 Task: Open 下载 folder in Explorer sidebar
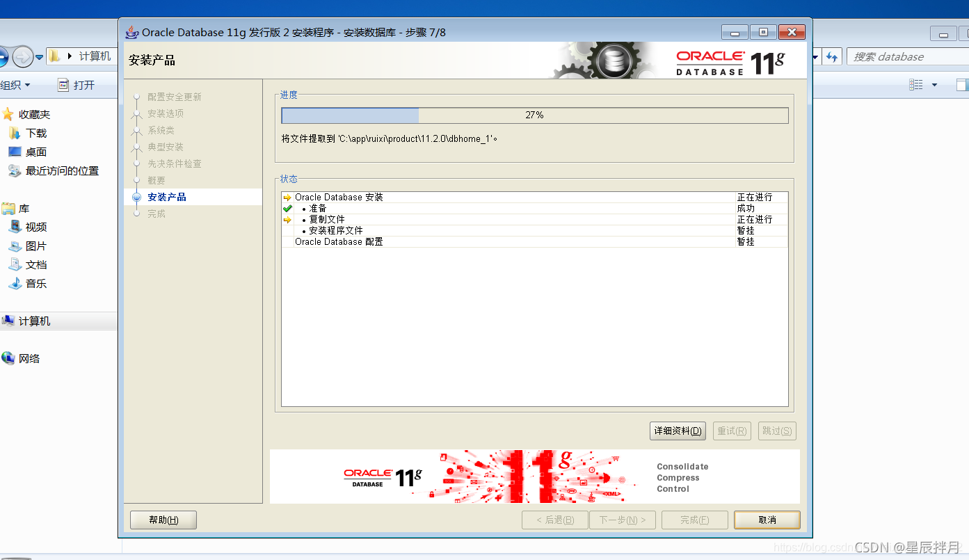(x=36, y=134)
